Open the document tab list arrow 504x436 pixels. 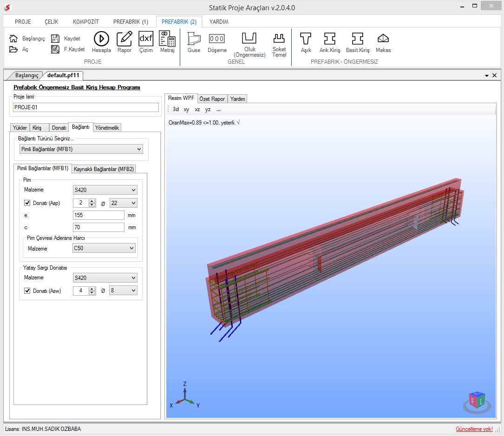(487, 76)
